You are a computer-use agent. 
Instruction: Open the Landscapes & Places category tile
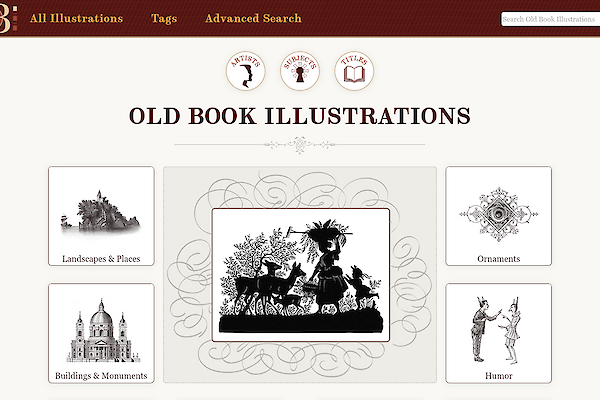tap(101, 216)
